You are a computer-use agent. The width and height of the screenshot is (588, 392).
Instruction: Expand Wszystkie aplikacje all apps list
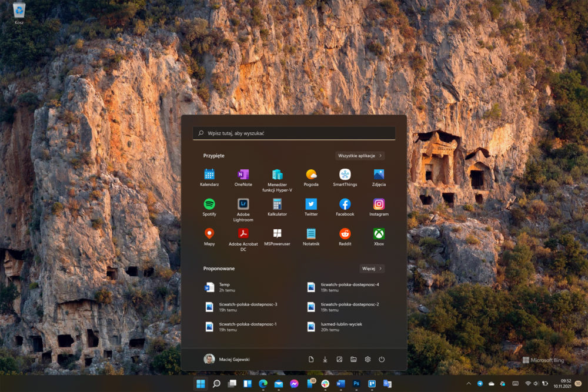pyautogui.click(x=360, y=156)
